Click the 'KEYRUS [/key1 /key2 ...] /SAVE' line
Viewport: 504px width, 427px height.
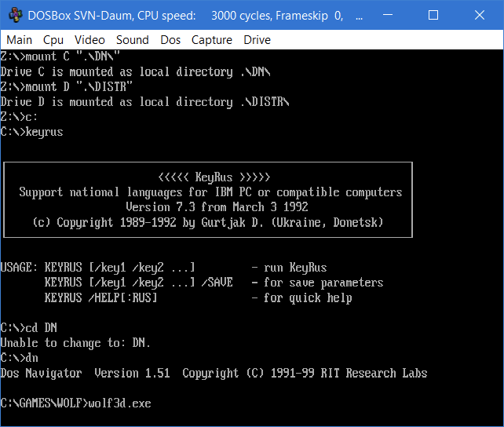[x=138, y=283]
